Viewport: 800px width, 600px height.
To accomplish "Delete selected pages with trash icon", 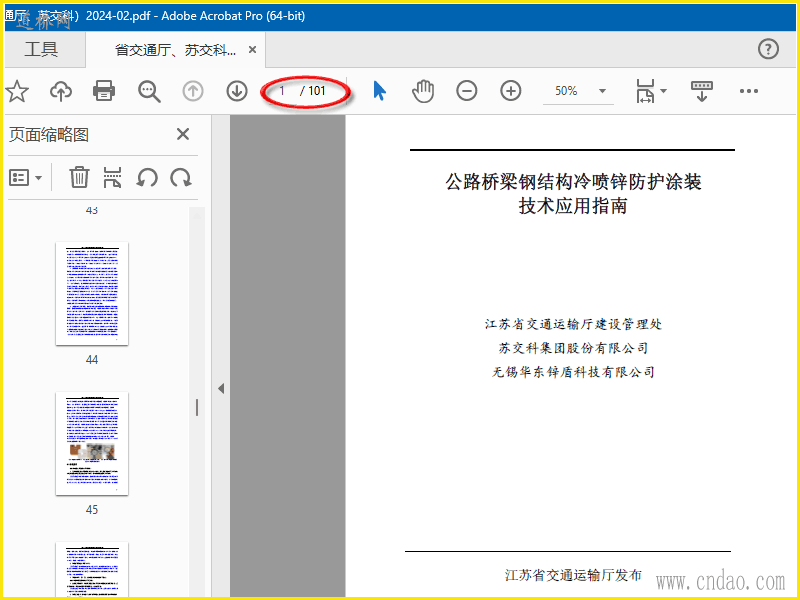I will click(79, 178).
